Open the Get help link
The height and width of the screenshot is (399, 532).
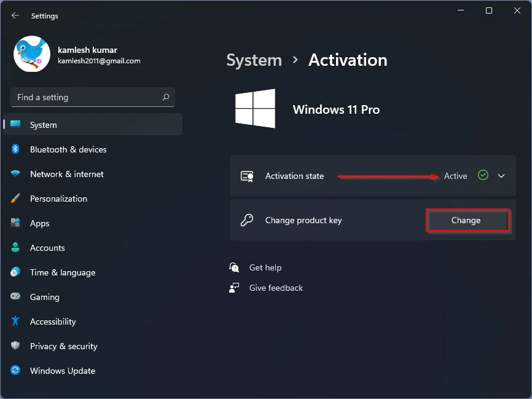(x=265, y=267)
